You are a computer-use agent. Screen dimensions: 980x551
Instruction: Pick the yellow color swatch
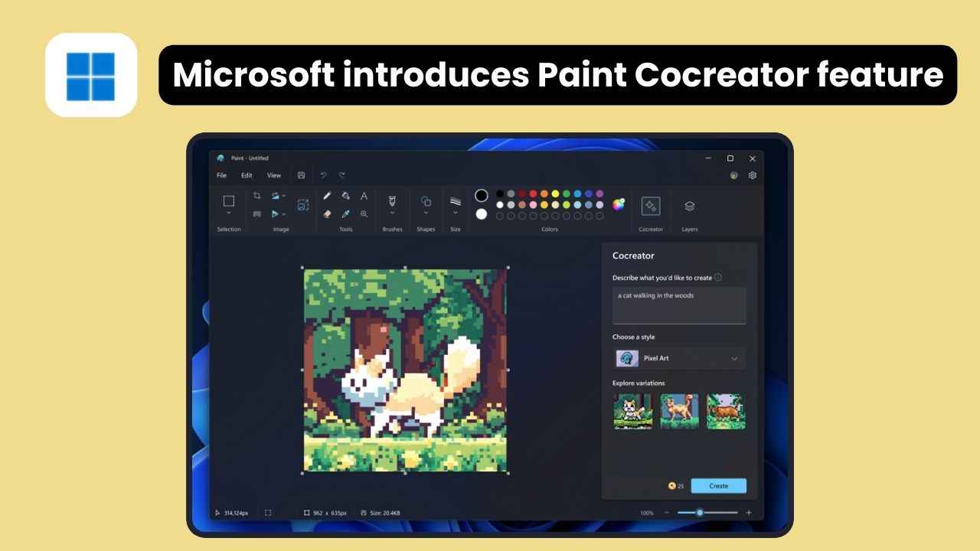click(555, 194)
